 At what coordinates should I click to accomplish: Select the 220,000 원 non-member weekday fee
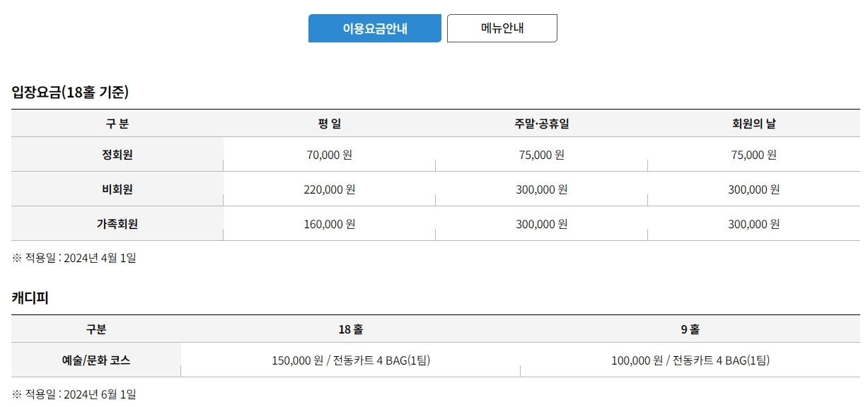click(327, 189)
